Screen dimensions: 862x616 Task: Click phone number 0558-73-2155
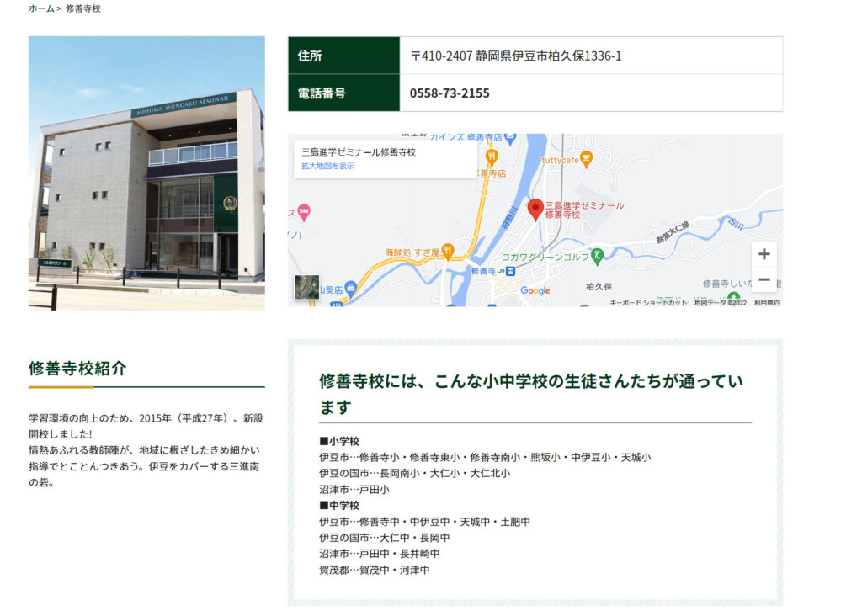click(x=450, y=93)
